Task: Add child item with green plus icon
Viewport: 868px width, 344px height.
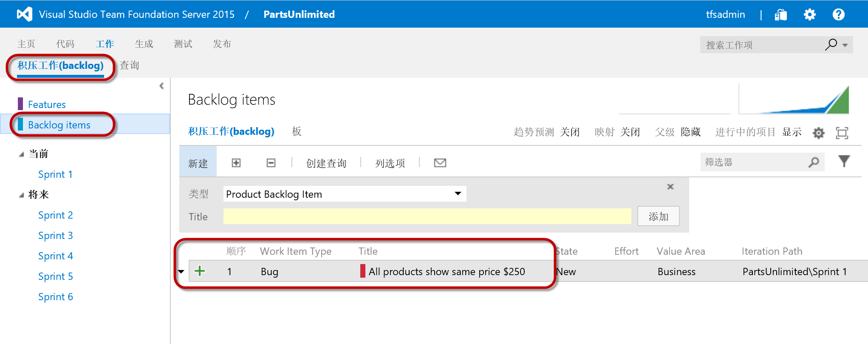Action: [x=200, y=271]
